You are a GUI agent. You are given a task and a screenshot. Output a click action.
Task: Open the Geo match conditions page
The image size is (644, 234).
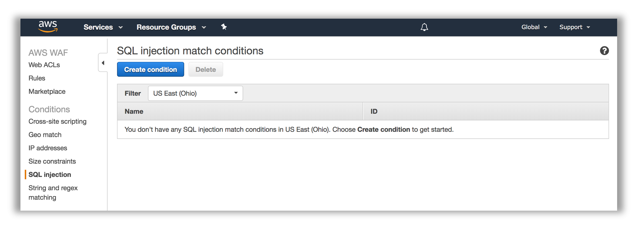tap(45, 135)
